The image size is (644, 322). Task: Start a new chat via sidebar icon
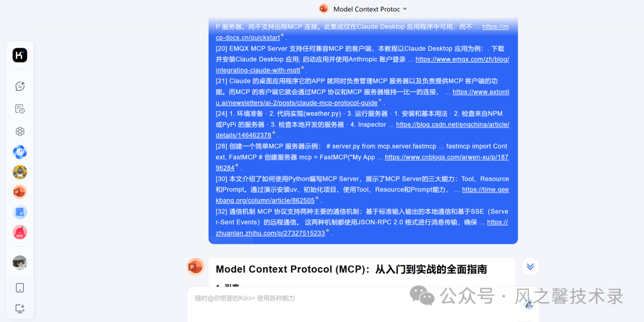(x=20, y=86)
